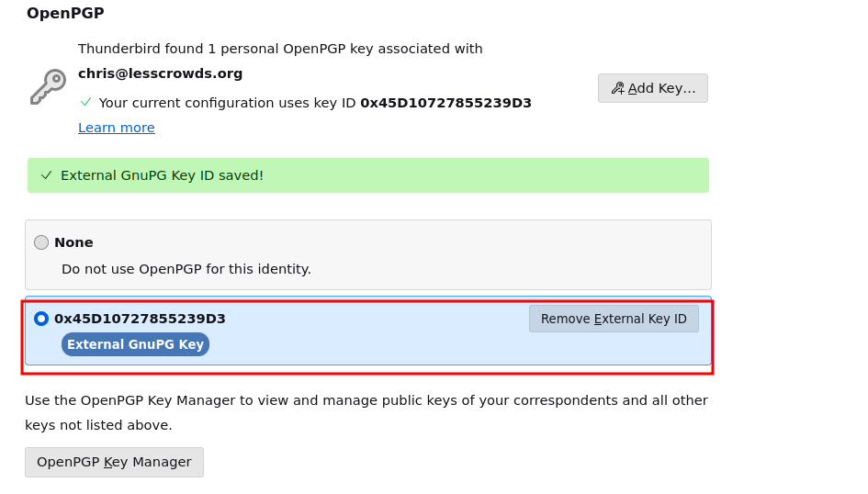Click the large OpenPGP key icon
Viewport: 868px width, 494px height.
click(x=48, y=87)
